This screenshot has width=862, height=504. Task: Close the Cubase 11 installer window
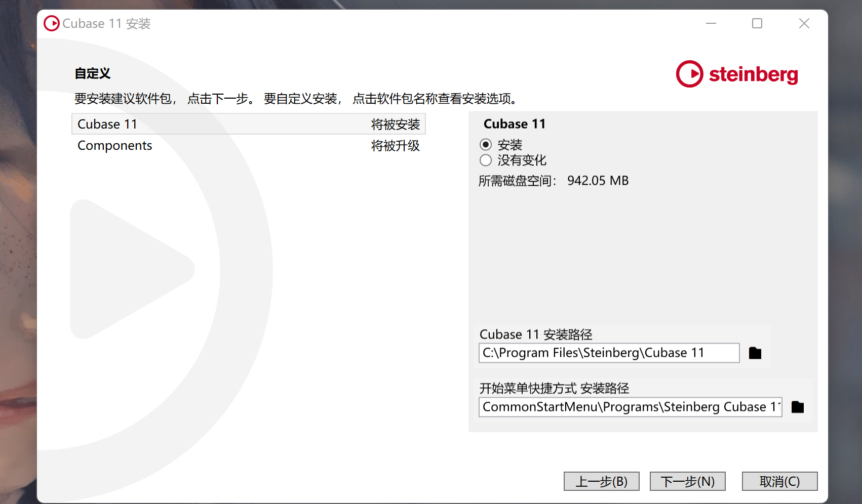click(x=804, y=23)
